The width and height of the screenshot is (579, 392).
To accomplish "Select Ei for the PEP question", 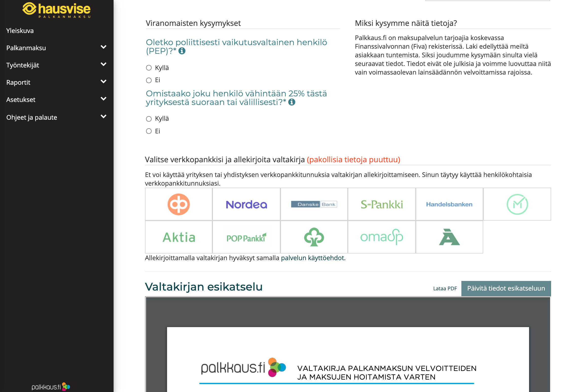I will 149,80.
